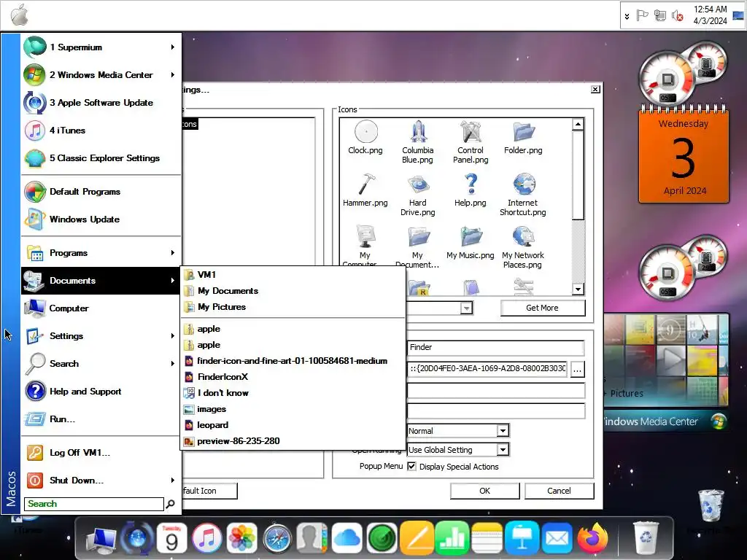Click the Get More button
Screen dimensions: 747x560
tap(543, 308)
